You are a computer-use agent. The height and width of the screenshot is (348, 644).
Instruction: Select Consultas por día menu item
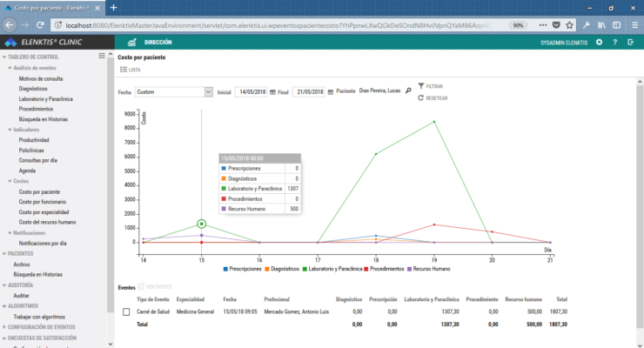[x=38, y=160]
